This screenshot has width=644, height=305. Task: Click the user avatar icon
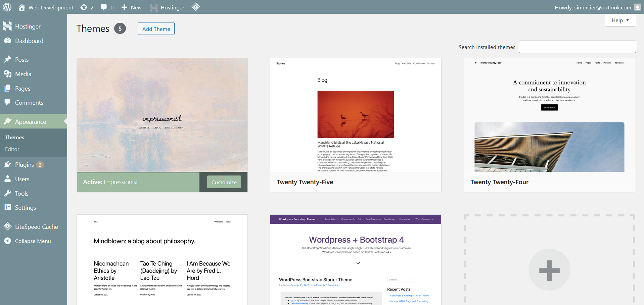coord(638,7)
